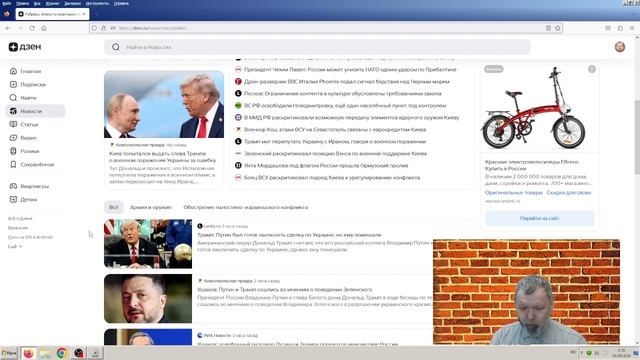
Task: Open Lenta article Трамп: Путин был готов
Action: pos(289,235)
